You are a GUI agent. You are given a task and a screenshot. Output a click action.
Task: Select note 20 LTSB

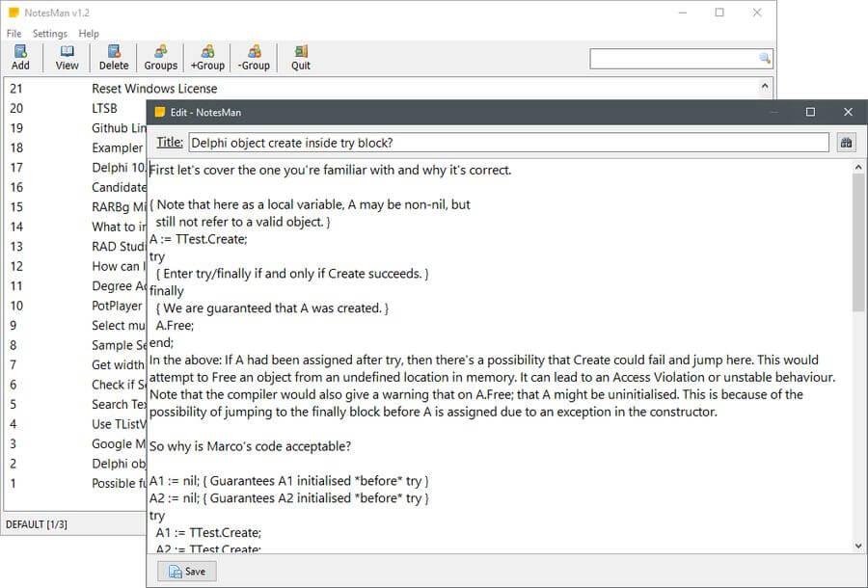pos(76,108)
